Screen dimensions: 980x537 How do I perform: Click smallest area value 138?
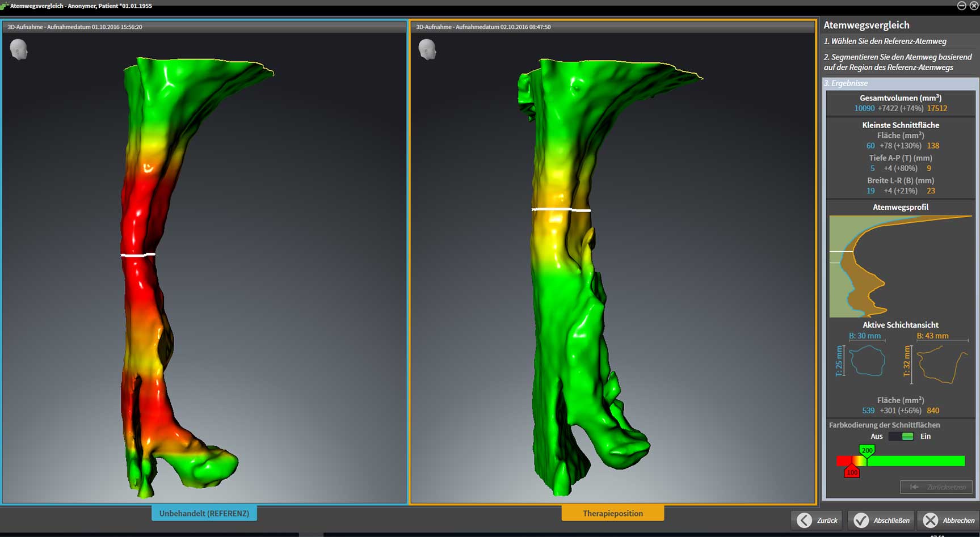933,146
